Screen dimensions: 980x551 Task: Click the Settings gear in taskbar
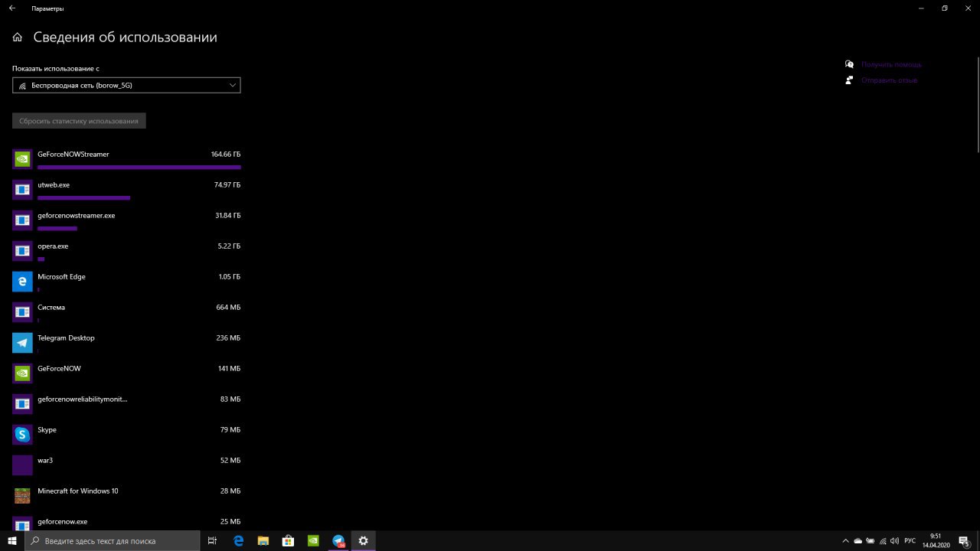point(363,540)
